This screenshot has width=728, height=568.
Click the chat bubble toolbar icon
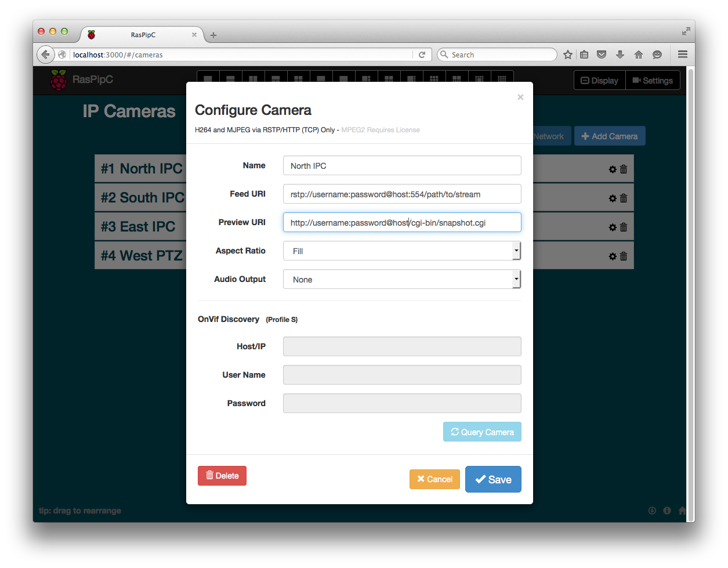coord(657,55)
